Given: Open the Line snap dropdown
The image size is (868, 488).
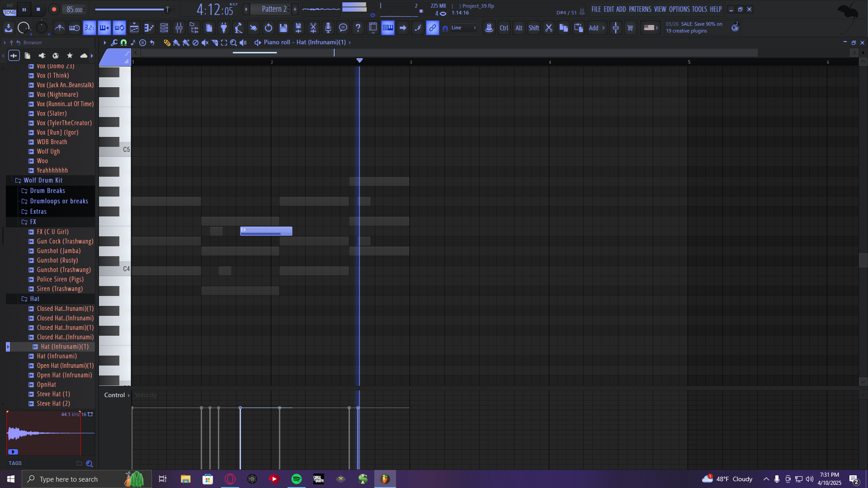Looking at the screenshot, I should pyautogui.click(x=463, y=28).
